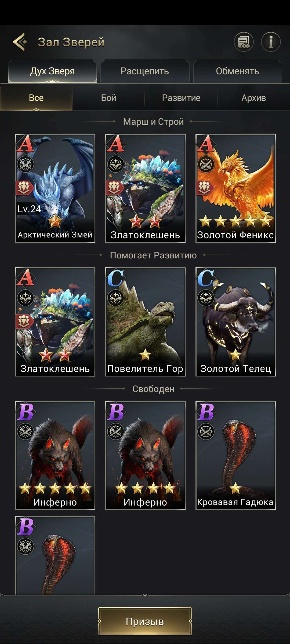Tap the C rank badge on Золотой Телец

click(206, 278)
